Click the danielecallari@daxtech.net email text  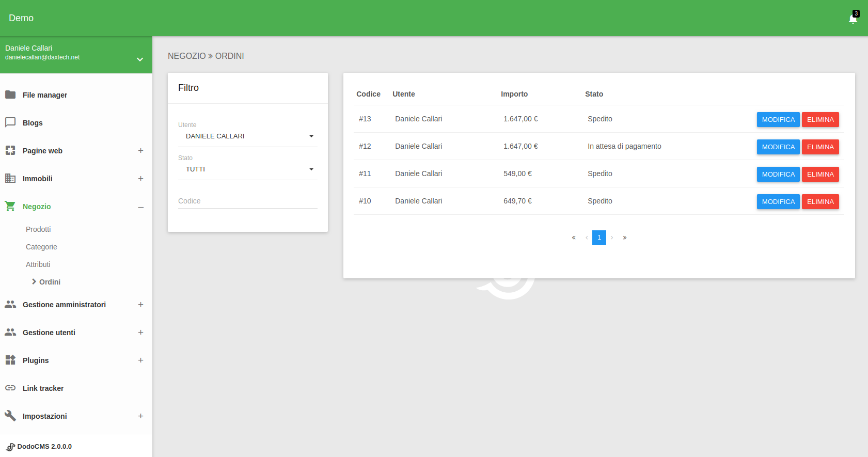[42, 57]
